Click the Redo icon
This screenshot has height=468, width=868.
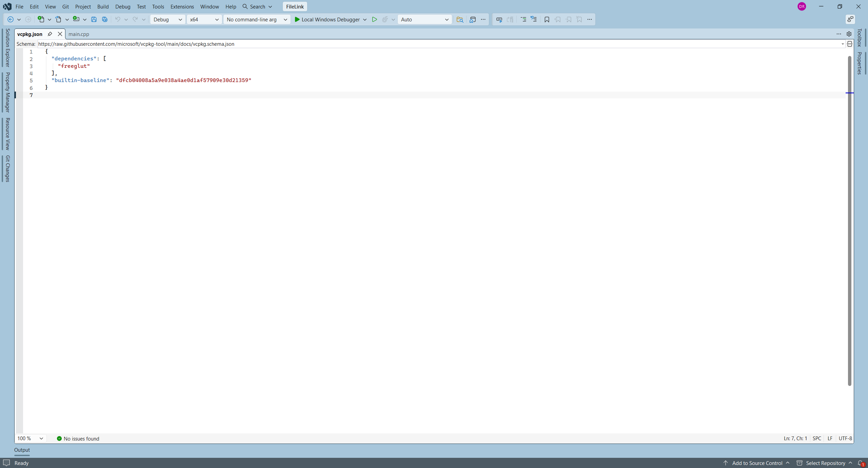pos(135,20)
